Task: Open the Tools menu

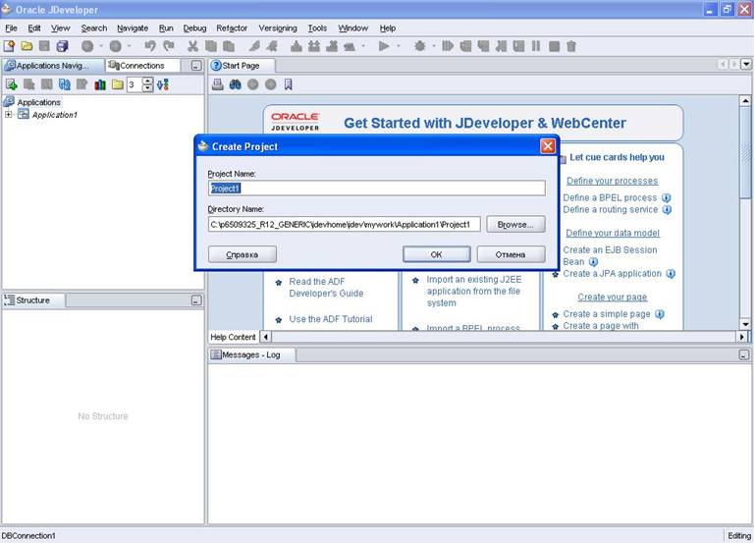Action: pyautogui.click(x=317, y=27)
